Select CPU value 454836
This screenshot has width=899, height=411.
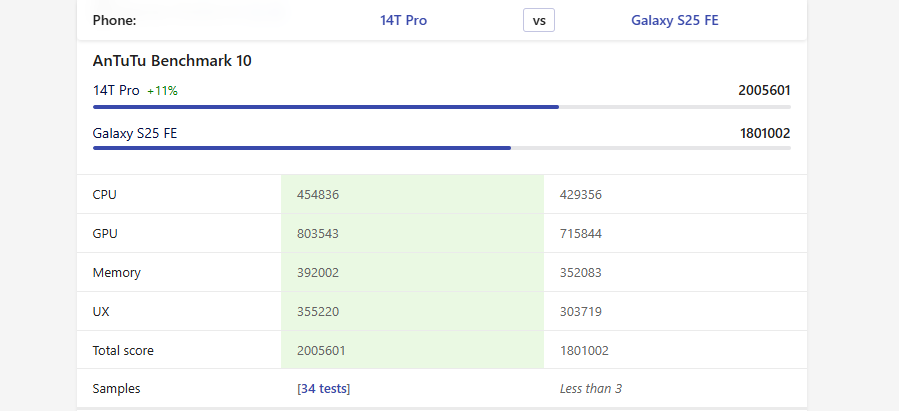tap(318, 195)
